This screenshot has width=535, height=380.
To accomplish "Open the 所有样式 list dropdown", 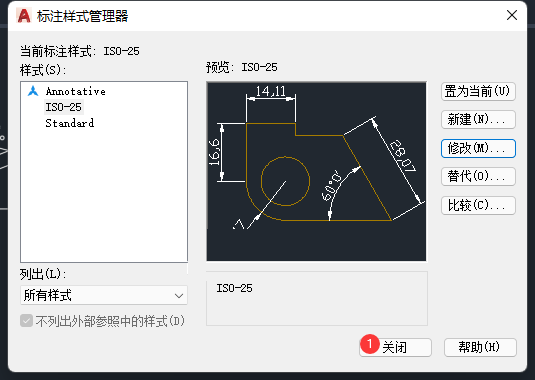I will coord(104,295).
